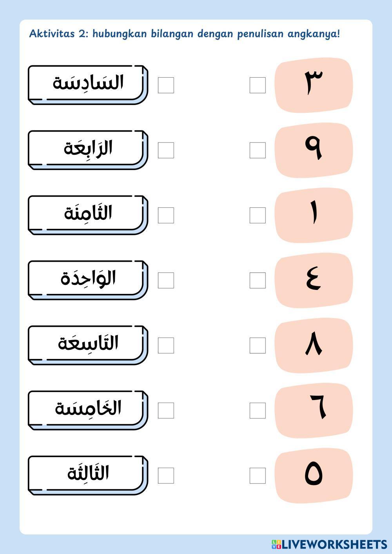392x554 pixels.
Task: Click the pink card showing numeral ٩
Action: 314,150
